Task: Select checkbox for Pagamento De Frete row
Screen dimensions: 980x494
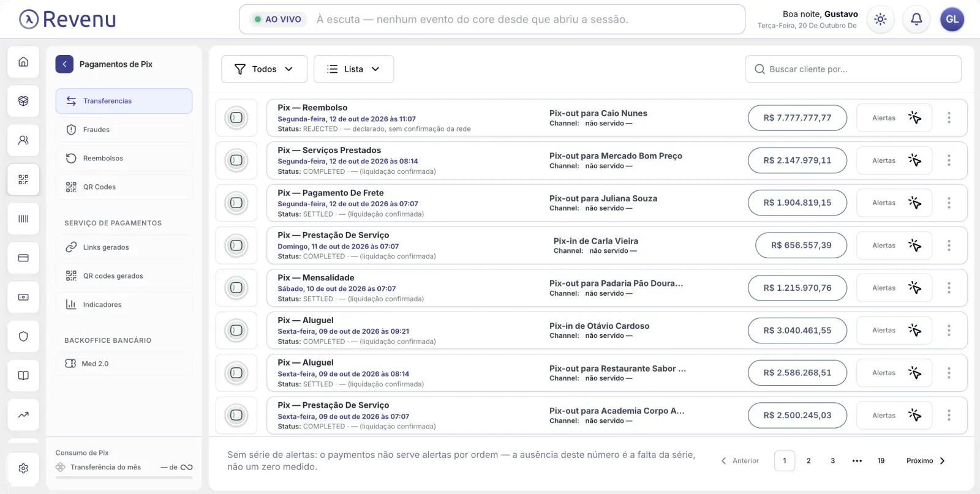Action: coord(236,203)
